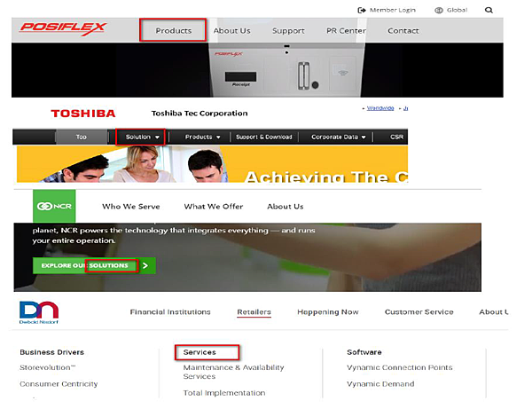The width and height of the screenshot is (532, 409).
Task: Click the Toshiba people banner image
Action: click(x=213, y=164)
